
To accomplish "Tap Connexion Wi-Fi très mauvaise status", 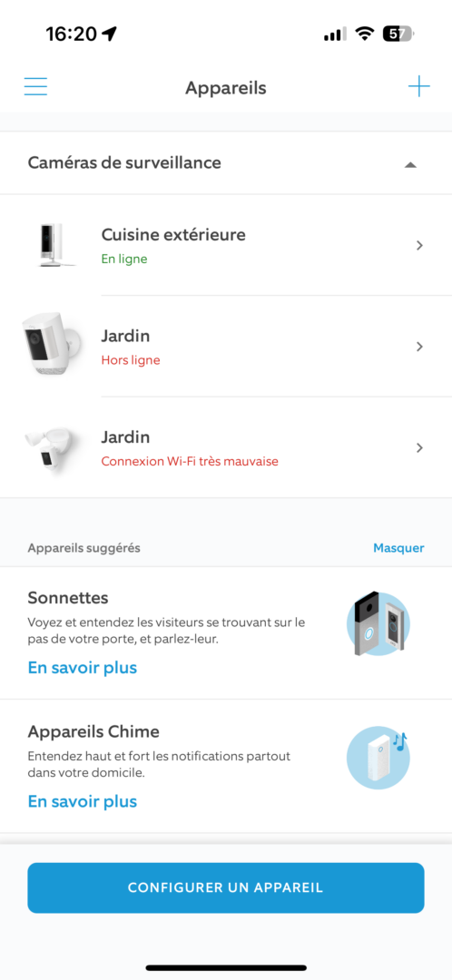I will pos(190,461).
